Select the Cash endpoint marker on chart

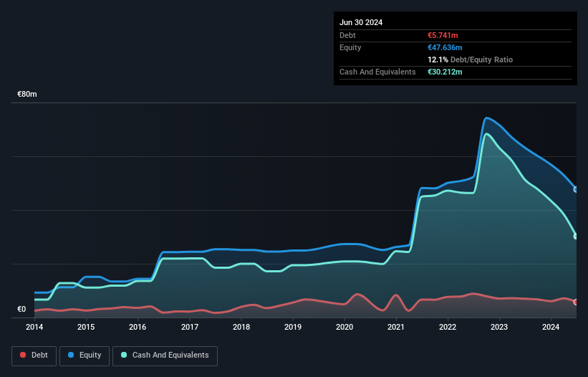[576, 237]
